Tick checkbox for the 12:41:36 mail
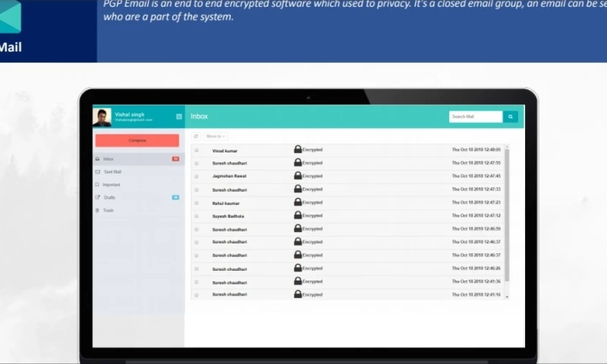The height and width of the screenshot is (364, 607). click(x=197, y=282)
